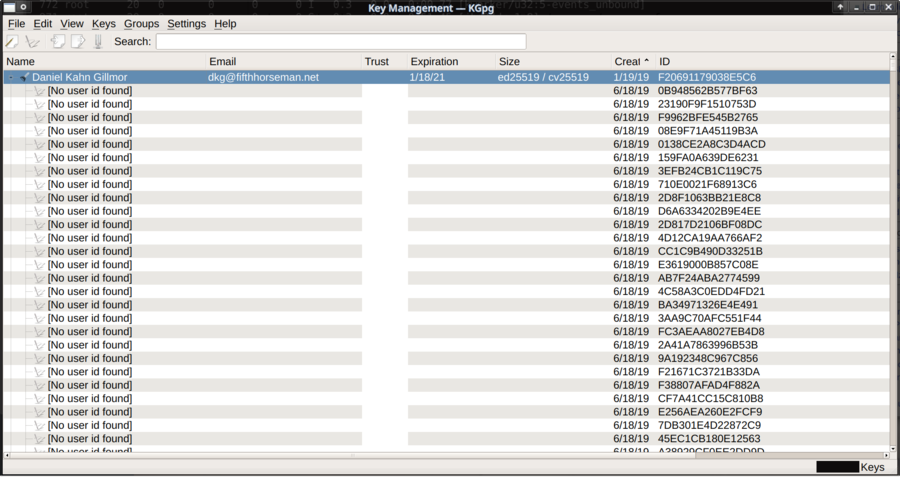Click ID 7DB301E4D22872C9

[709, 425]
